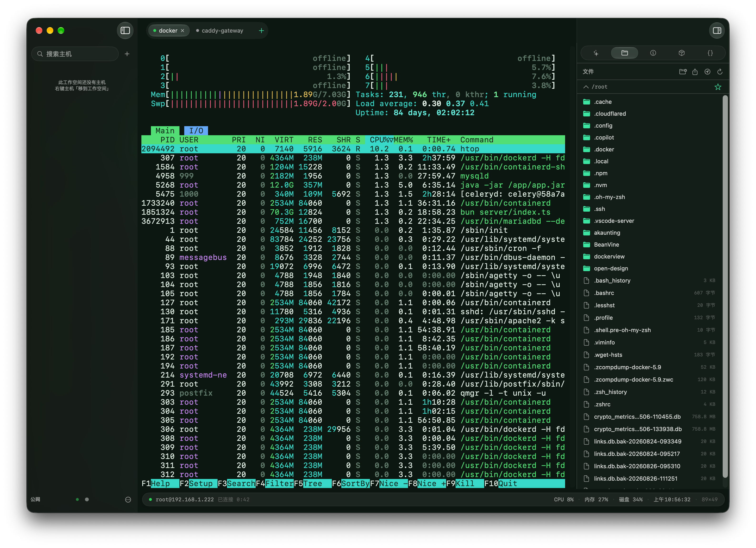The width and height of the screenshot is (756, 548).
Task: Click the file panel vertical scrollbar
Action: tap(725, 287)
